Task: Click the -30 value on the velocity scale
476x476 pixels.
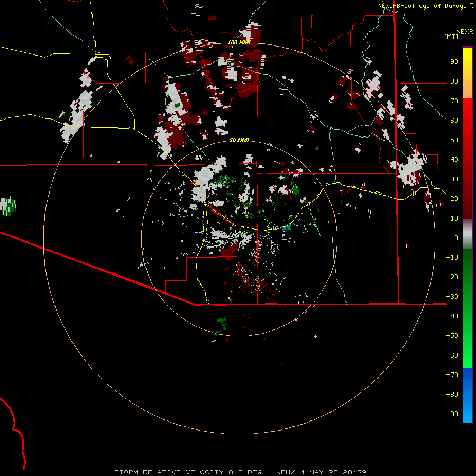Action: pos(452,297)
